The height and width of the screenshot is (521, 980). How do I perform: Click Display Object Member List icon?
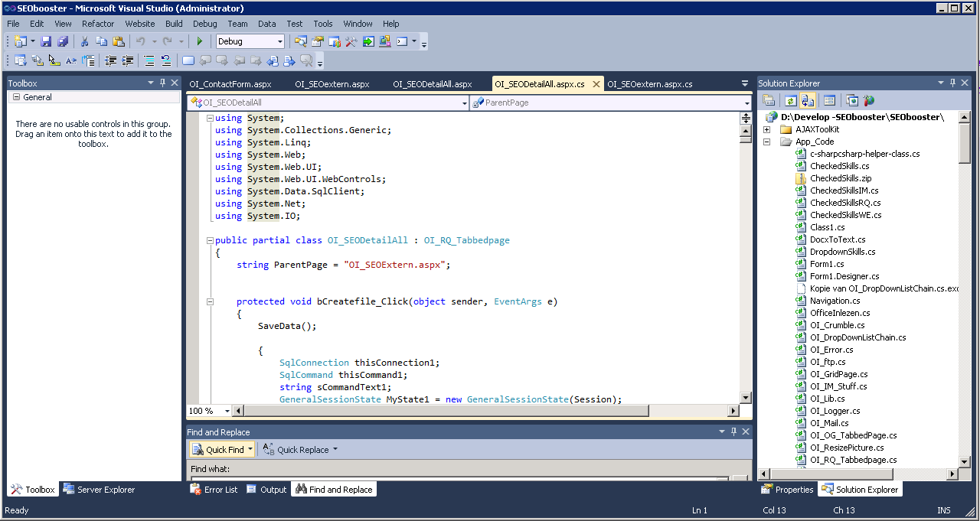(19, 60)
